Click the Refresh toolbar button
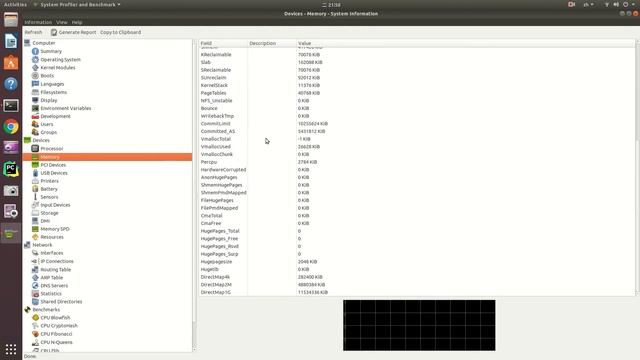 [x=33, y=32]
